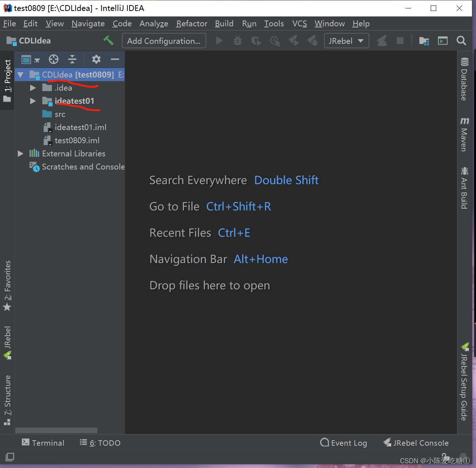
Task: Open the Refactor menu
Action: coord(191,24)
